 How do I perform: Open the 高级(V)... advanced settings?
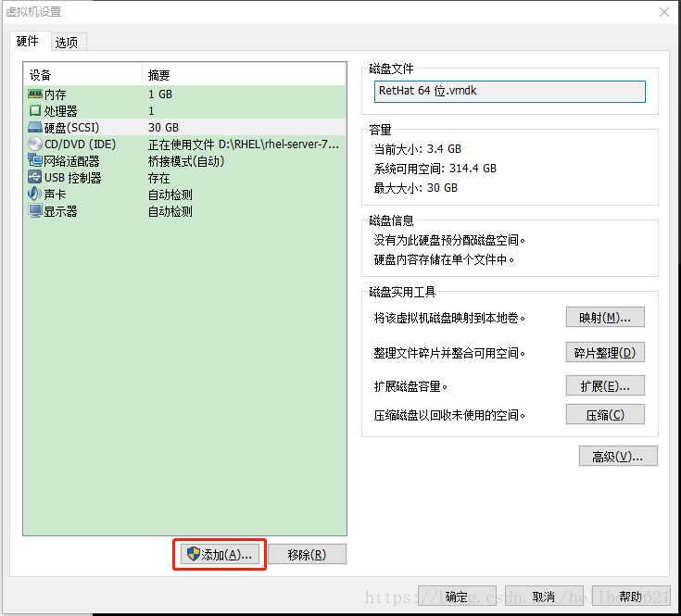tap(618, 457)
